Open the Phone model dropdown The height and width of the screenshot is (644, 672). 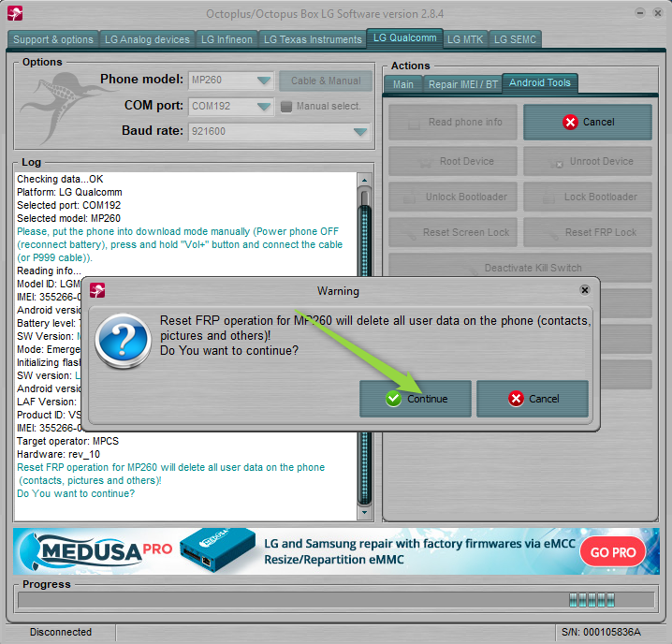(x=264, y=80)
